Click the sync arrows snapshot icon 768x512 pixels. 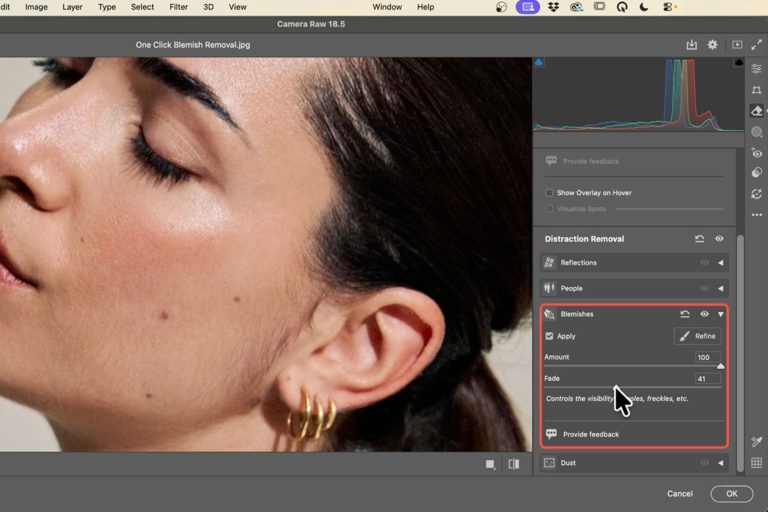pos(757,194)
